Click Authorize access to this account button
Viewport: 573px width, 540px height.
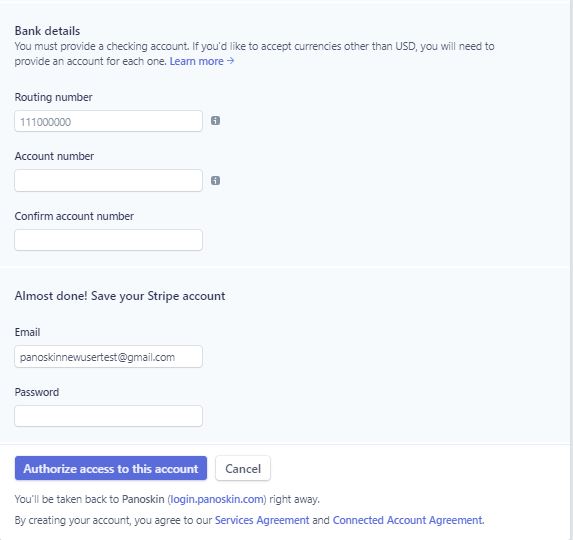(111, 468)
